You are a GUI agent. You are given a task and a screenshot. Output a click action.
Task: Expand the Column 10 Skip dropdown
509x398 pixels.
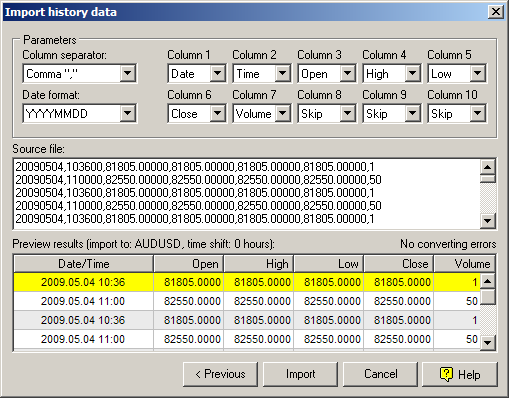pos(477,113)
